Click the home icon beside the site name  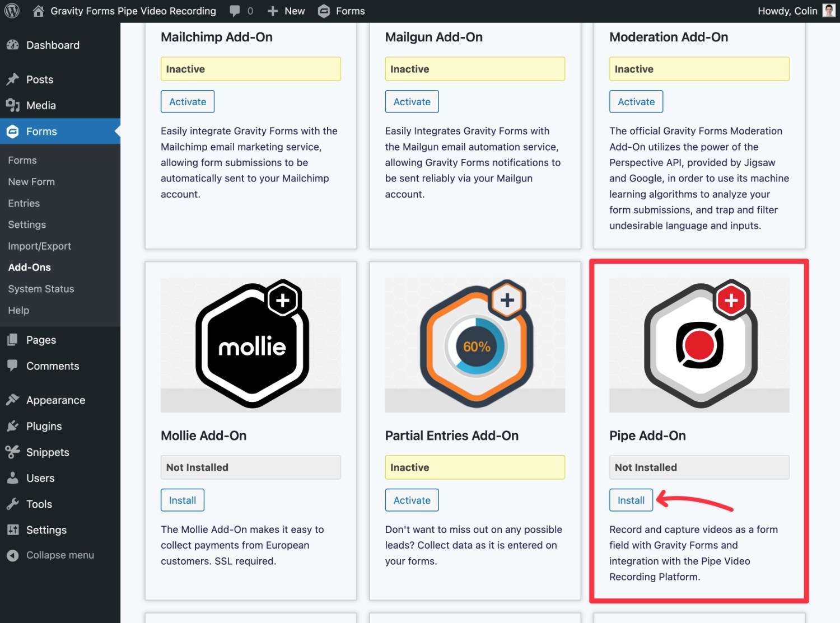38,11
